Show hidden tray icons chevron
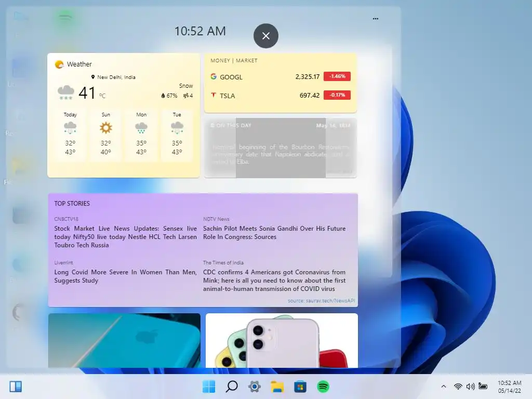This screenshot has height=399, width=532. [444, 387]
